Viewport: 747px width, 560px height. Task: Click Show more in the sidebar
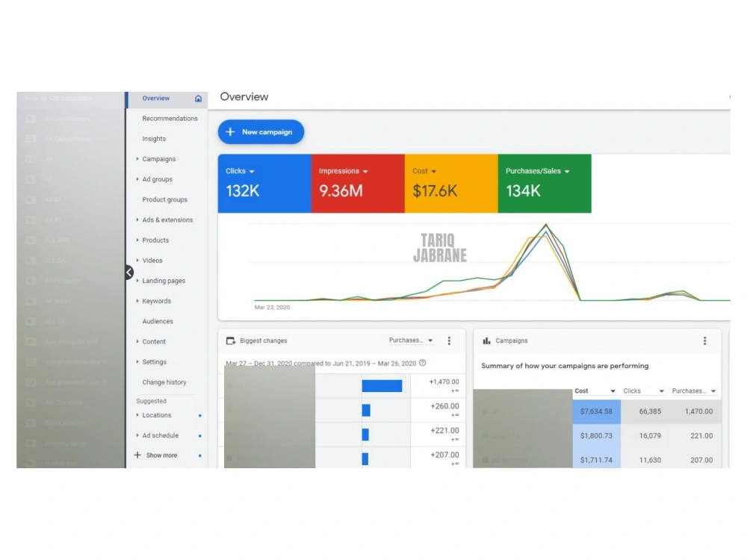click(161, 455)
